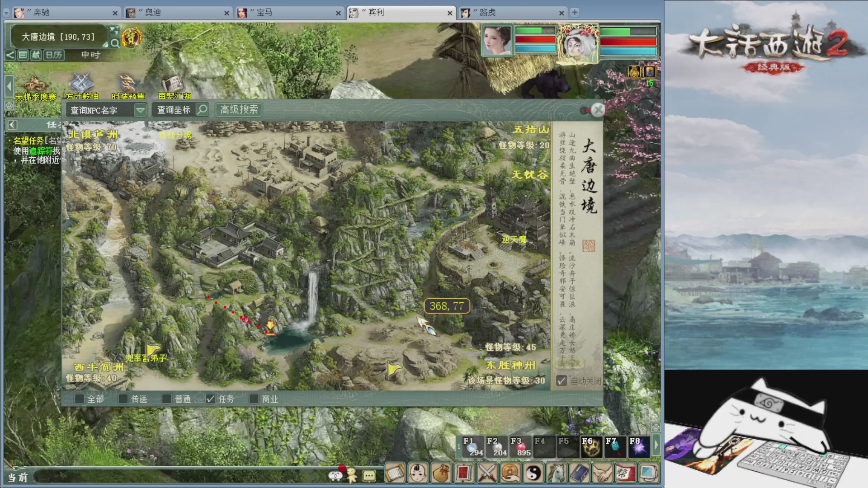Open the 日历 calendar button

[54, 55]
